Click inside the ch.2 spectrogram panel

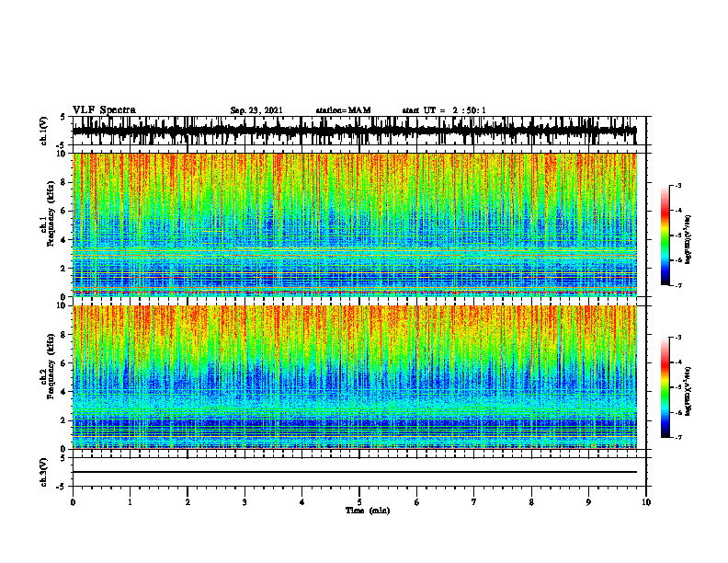355,377
